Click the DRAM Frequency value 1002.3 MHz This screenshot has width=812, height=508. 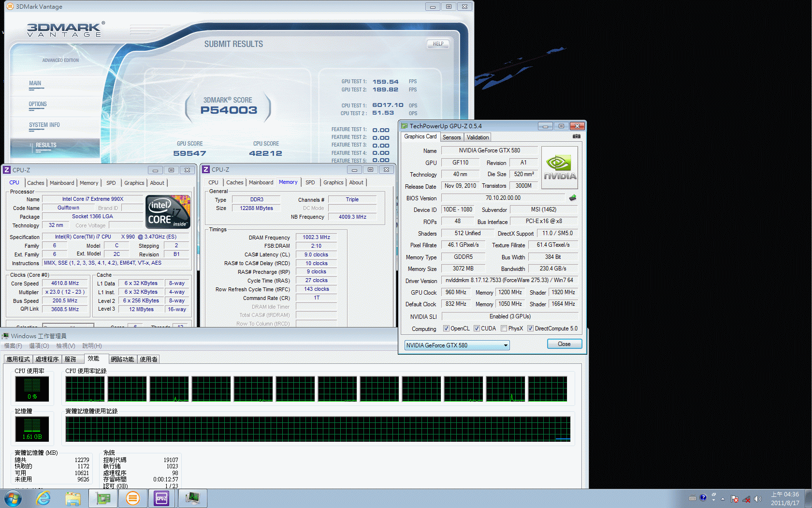click(x=316, y=237)
